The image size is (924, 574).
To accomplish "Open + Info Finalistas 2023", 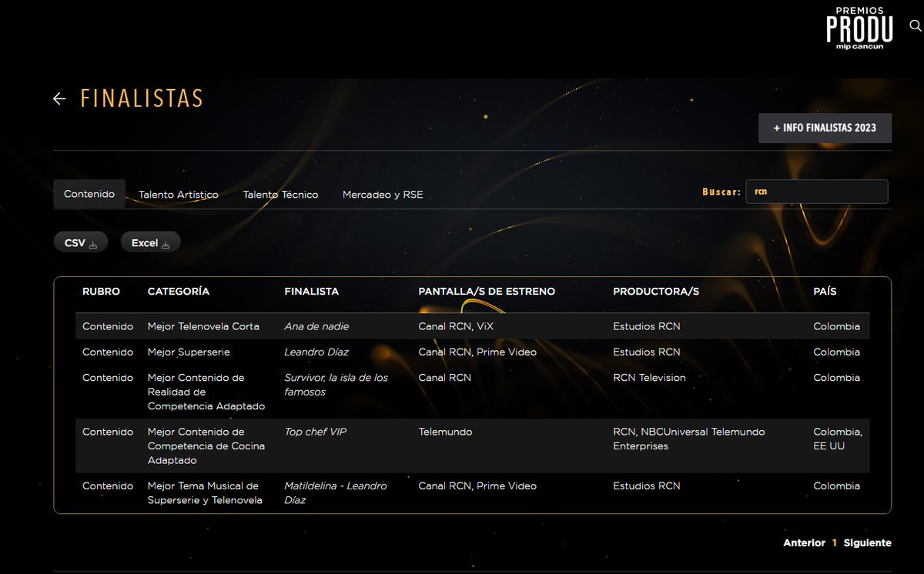I will point(825,128).
